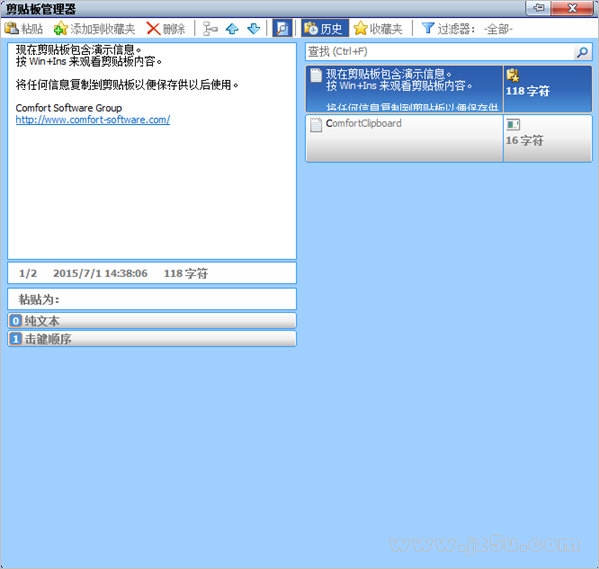
Task: Select the 118-character demo clip entry
Action: click(448, 89)
